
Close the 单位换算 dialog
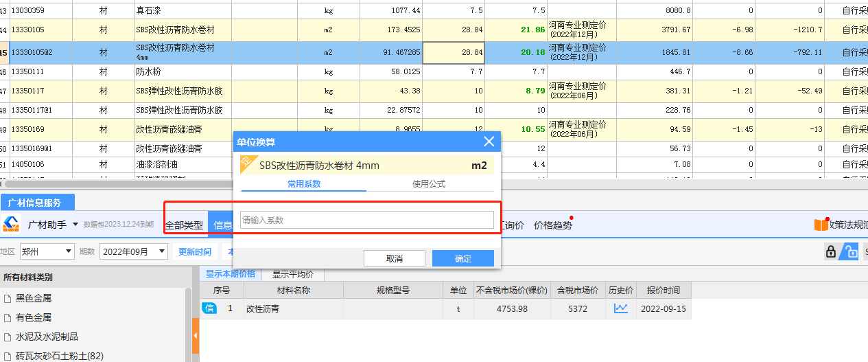point(489,142)
